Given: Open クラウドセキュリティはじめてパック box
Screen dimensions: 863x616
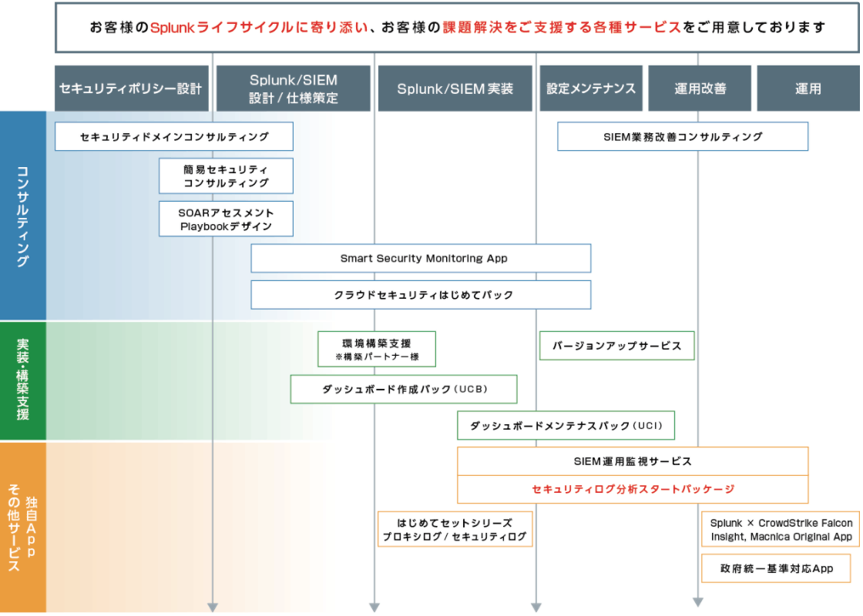Looking at the screenshot, I should 421,295.
